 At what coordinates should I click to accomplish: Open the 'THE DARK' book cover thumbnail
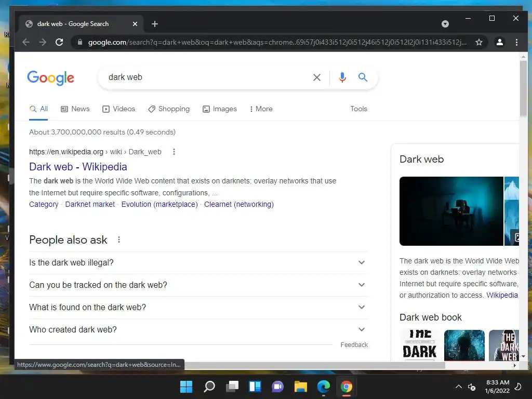coord(420,345)
